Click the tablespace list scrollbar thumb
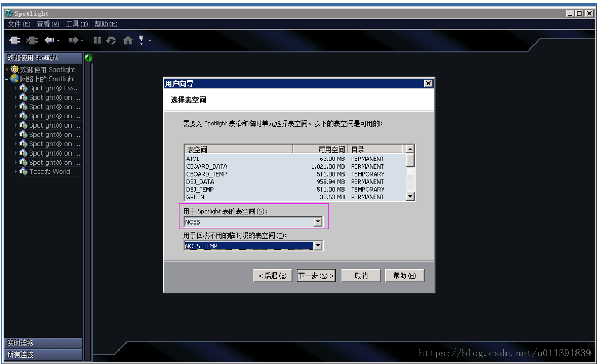The height and width of the screenshot is (364, 597). (x=410, y=160)
